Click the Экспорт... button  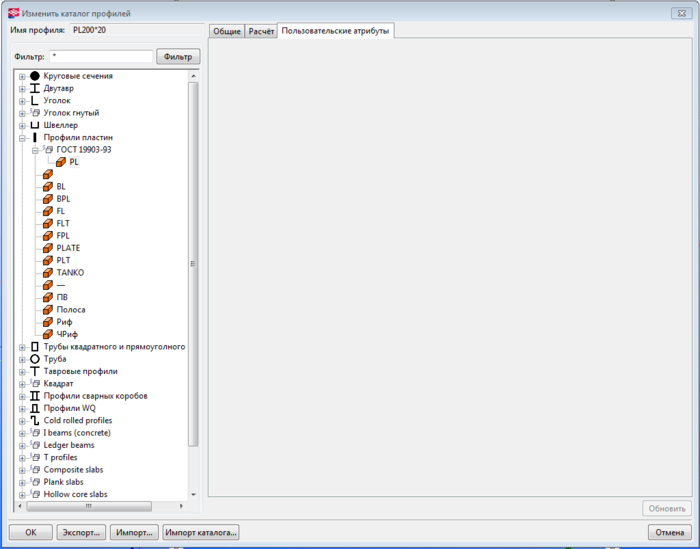[x=81, y=532]
